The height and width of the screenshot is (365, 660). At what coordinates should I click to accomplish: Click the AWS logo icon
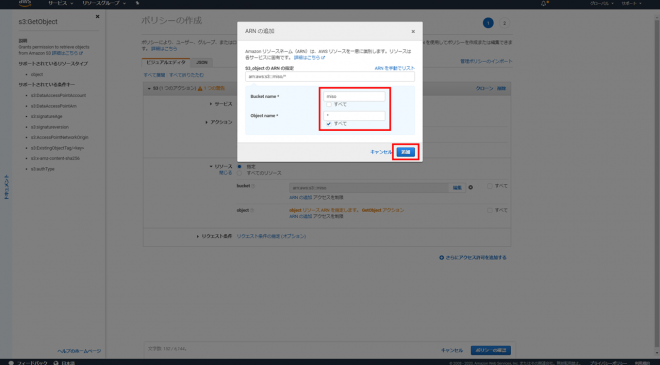click(25, 3)
